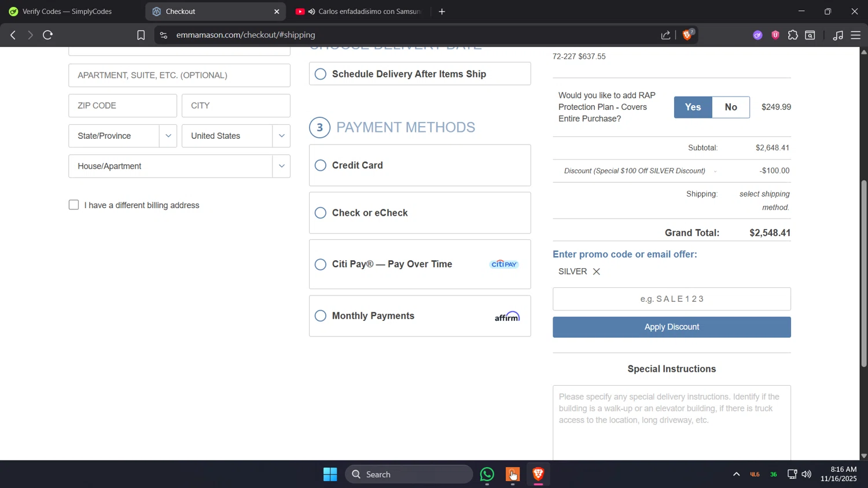Open a new browser tab
The width and height of the screenshot is (868, 488).
(442, 12)
